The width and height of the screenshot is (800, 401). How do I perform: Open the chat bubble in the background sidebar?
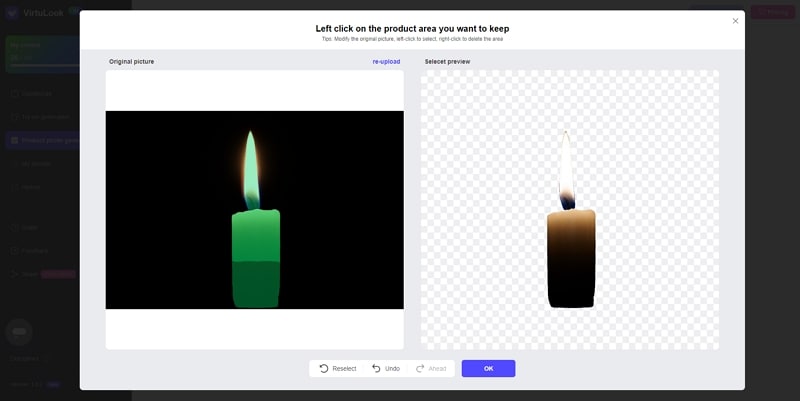coord(19,332)
